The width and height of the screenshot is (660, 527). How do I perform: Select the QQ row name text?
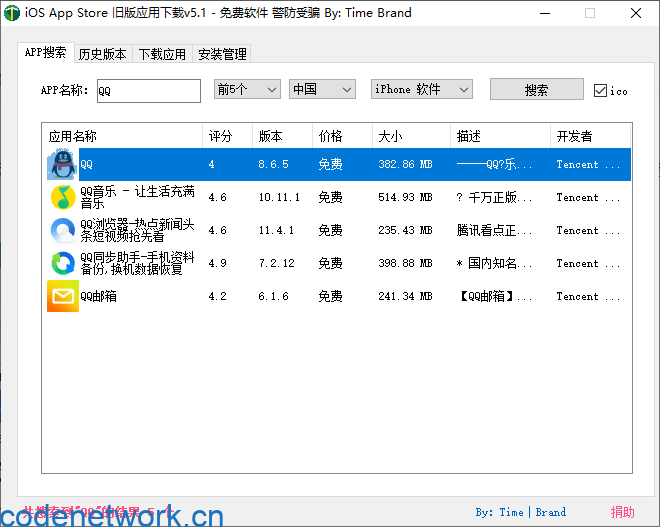point(86,164)
